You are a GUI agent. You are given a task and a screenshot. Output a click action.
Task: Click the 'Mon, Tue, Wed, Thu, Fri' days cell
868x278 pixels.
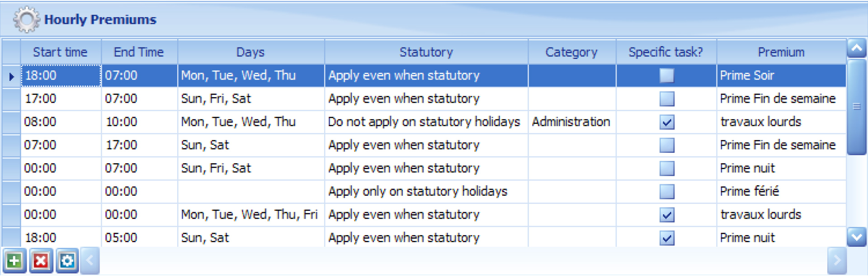(251, 215)
